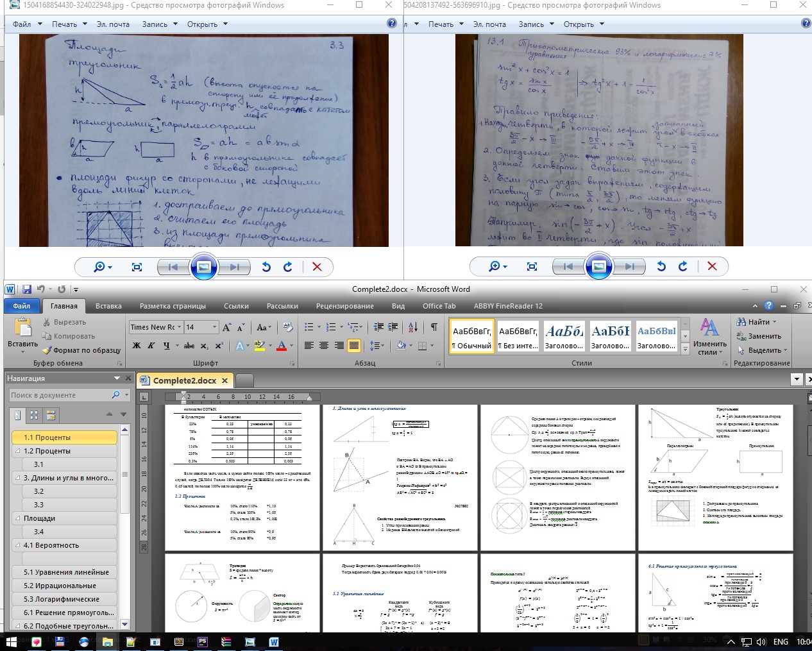Sort text with the A-Z sort icon
Image resolution: width=812 pixels, height=651 pixels.
click(413, 327)
